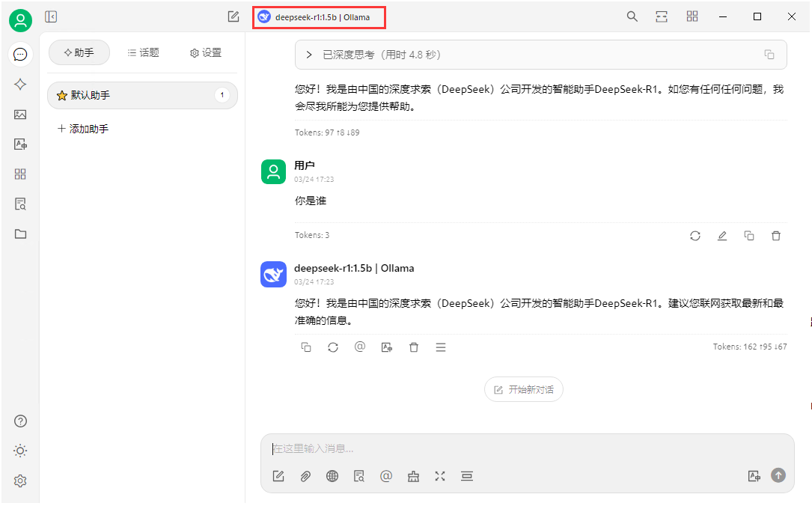Viewport: 812px width, 506px height.
Task: Open the image painting sidebar icon
Action: coord(20,115)
